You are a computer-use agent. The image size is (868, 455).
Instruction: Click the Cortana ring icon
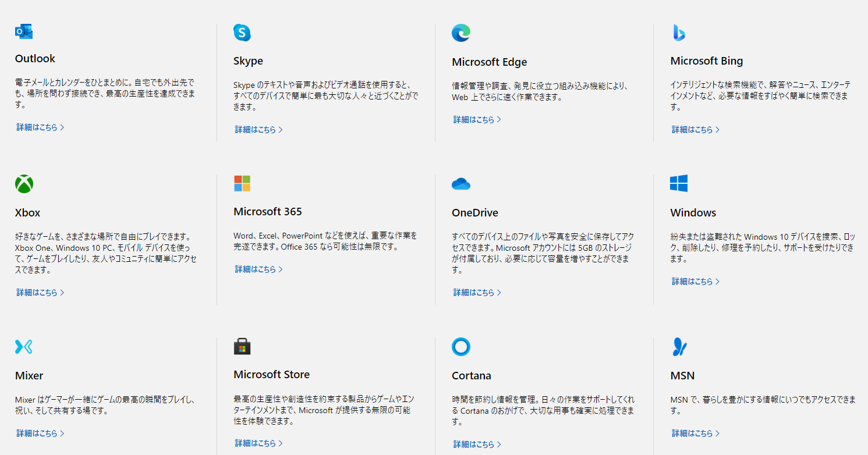pyautogui.click(x=461, y=347)
